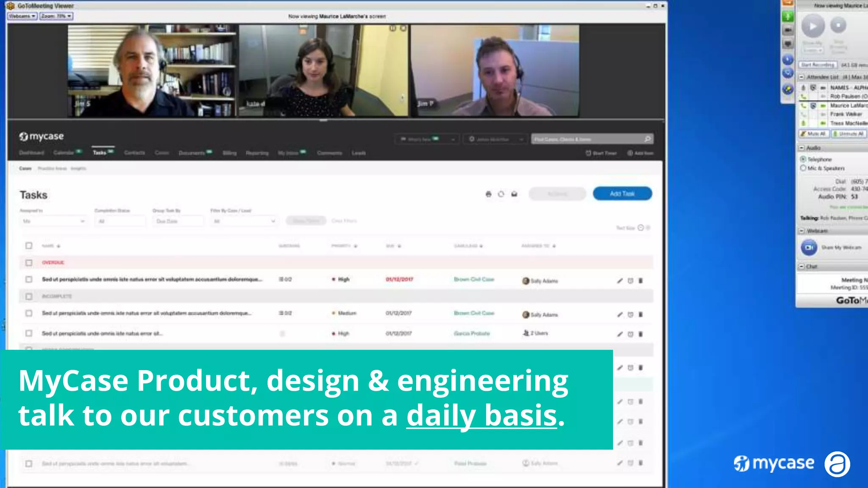868x488 pixels.
Task: Open the Dashboard tab
Action: click(x=31, y=152)
